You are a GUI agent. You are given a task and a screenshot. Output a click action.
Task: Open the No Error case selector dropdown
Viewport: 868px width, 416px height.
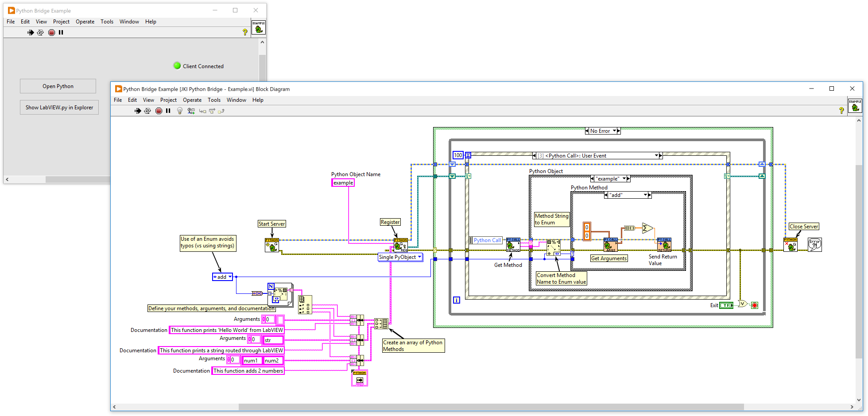(x=615, y=131)
